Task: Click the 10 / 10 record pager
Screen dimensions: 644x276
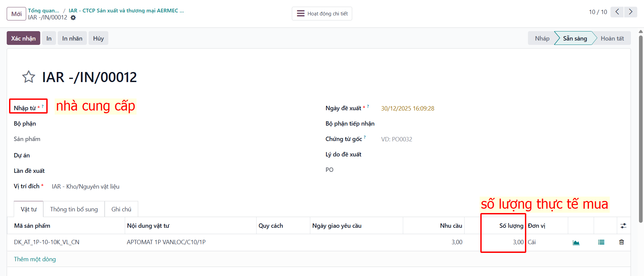Action: tap(598, 12)
